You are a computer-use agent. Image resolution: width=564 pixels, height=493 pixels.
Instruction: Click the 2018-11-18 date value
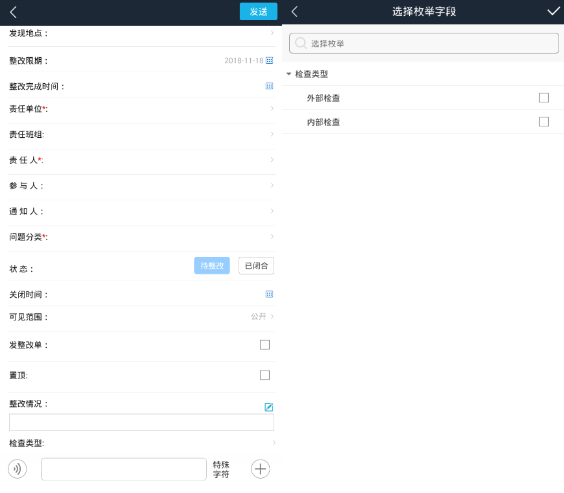pos(244,60)
